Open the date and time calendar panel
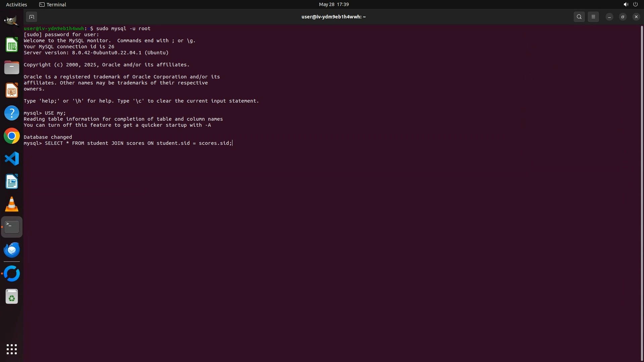The width and height of the screenshot is (644, 362). (x=333, y=4)
